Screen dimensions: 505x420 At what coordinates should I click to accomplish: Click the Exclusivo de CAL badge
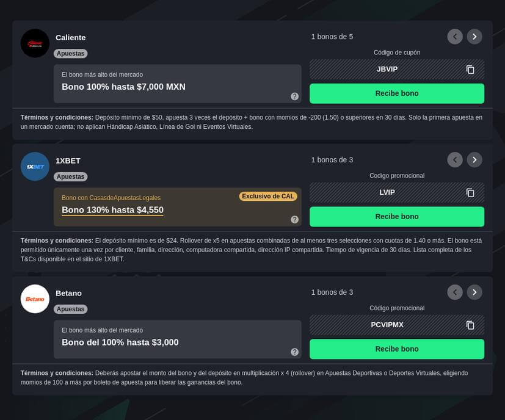[x=268, y=196]
